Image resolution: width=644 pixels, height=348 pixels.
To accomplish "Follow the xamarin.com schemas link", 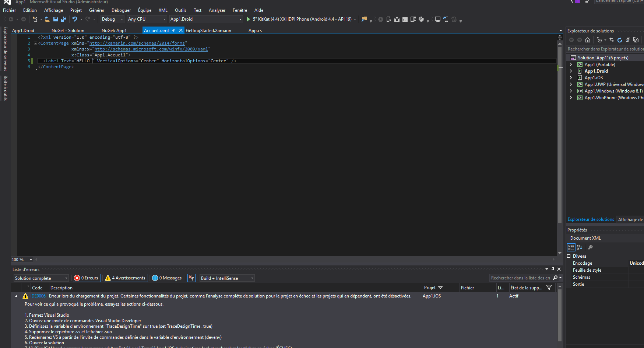I will click(x=137, y=43).
